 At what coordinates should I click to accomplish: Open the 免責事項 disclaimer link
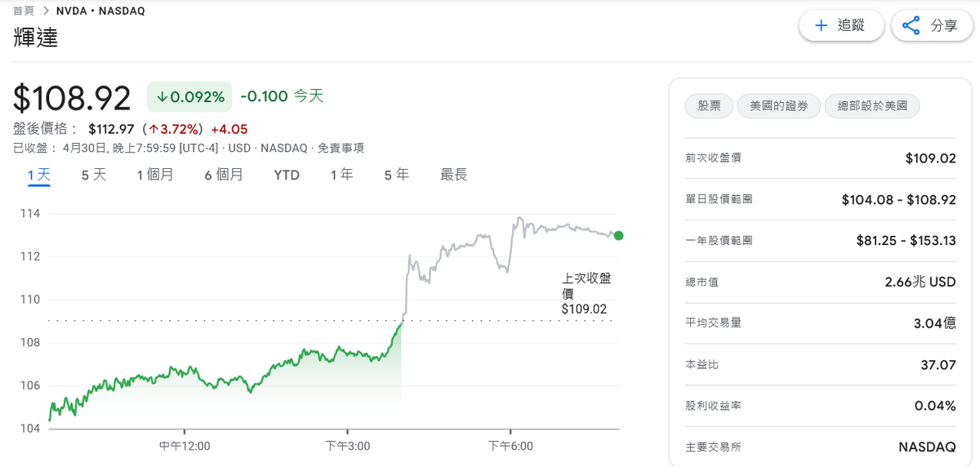click(x=341, y=148)
